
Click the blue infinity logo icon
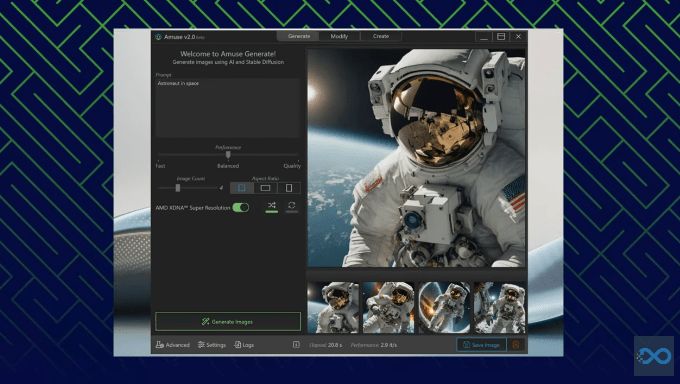click(x=654, y=356)
